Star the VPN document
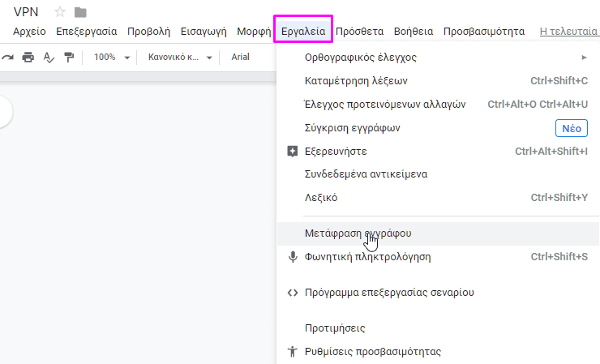This screenshot has width=600, height=364. [60, 12]
